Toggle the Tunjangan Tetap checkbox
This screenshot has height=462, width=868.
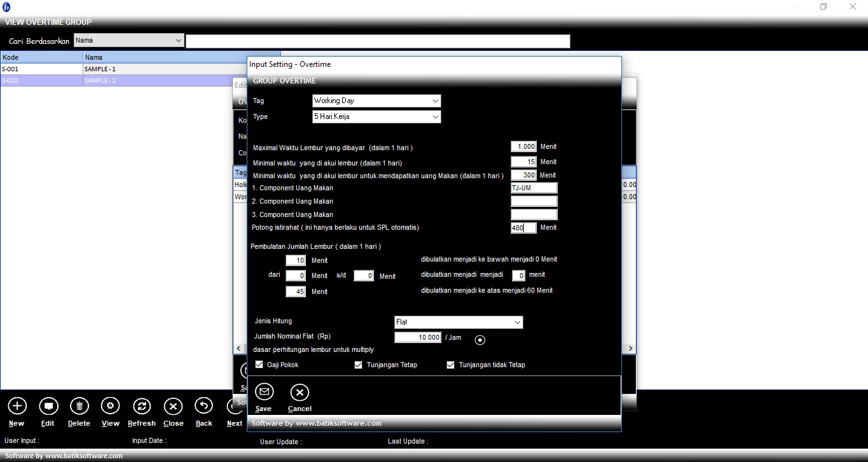coord(359,365)
